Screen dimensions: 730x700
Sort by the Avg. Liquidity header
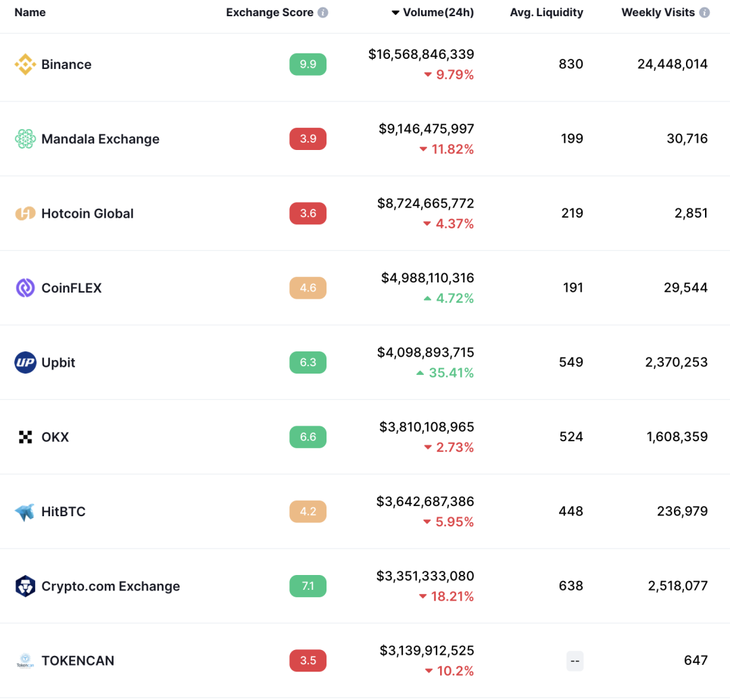click(x=547, y=13)
